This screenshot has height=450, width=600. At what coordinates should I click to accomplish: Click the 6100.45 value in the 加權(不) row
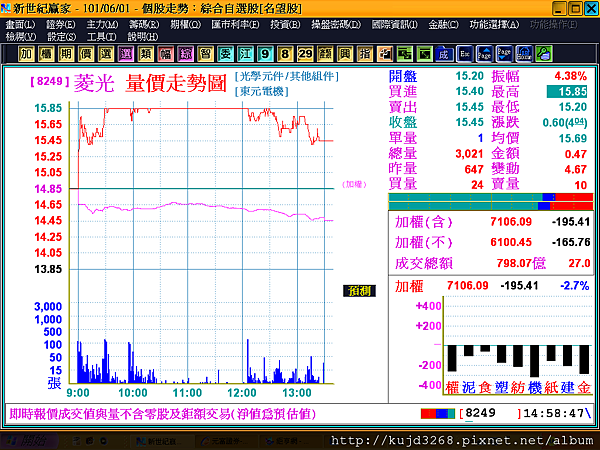[x=511, y=242]
